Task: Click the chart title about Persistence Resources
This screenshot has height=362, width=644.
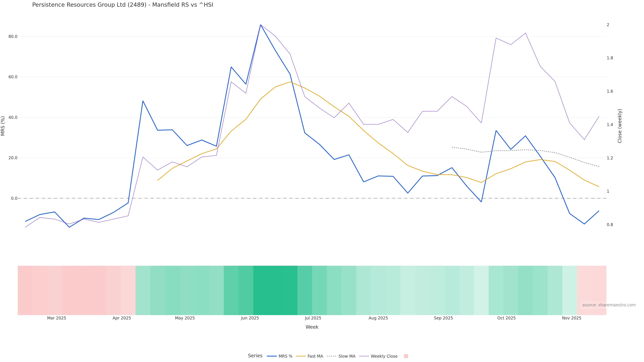Action: (x=122, y=5)
